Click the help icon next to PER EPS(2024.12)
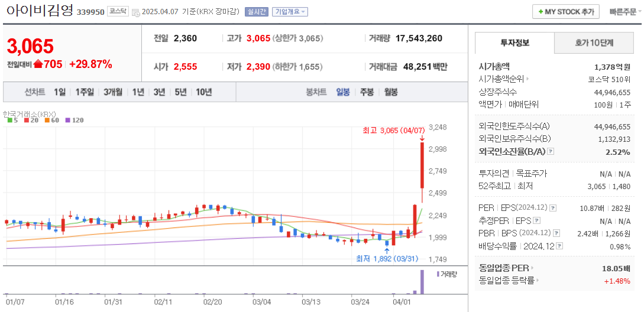 click(x=554, y=208)
